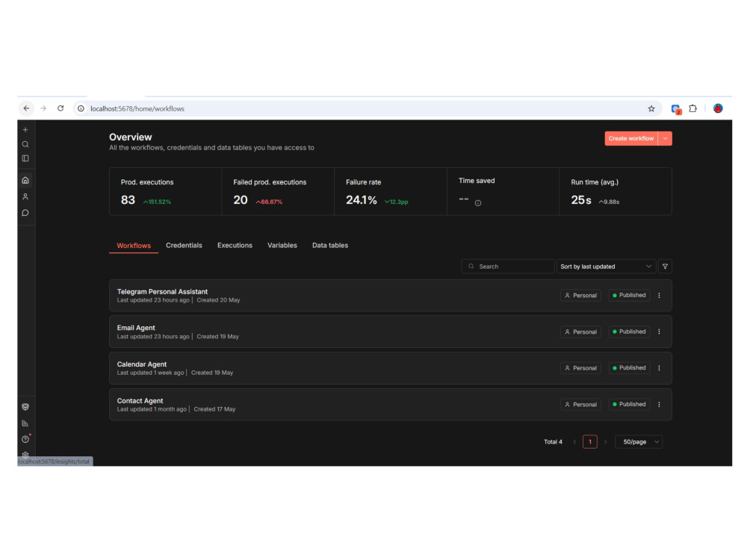Click Personal badge on Email Agent row
Screen dimensions: 747x560
point(580,332)
